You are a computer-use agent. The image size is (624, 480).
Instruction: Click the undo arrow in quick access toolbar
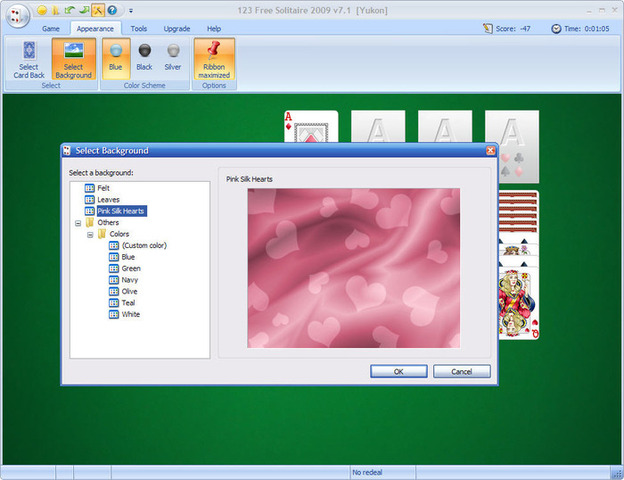(70, 10)
